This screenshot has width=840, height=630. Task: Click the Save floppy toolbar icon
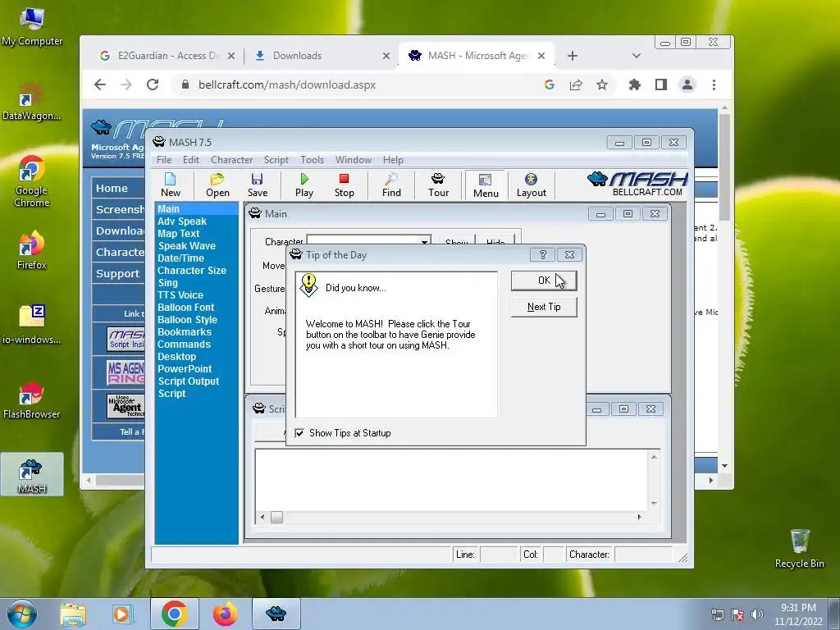tap(257, 185)
